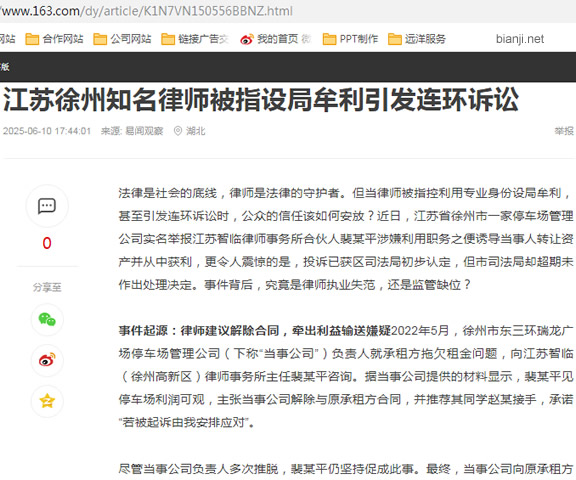The image size is (576, 480).
Task: Share article via WeChat icon
Action: (47, 319)
